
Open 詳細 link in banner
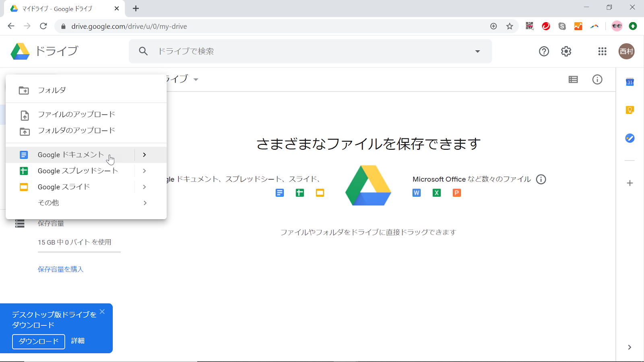(x=78, y=341)
